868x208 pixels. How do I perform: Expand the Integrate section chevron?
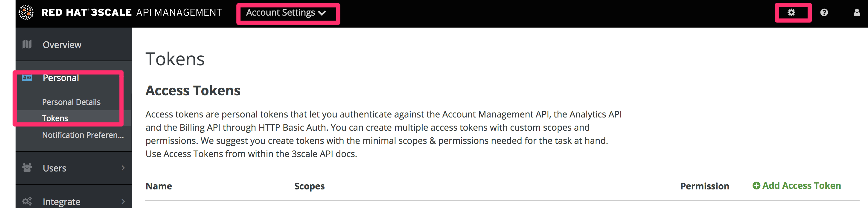click(x=123, y=202)
